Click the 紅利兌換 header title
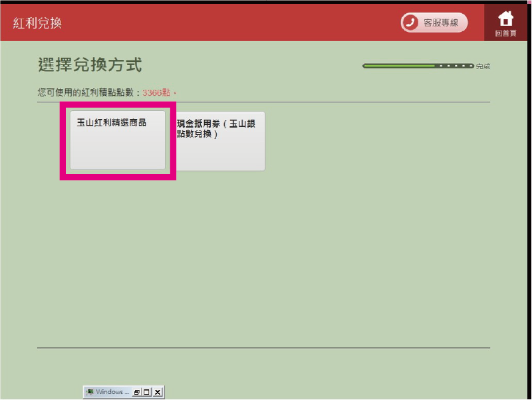Viewport: 532px width, 400px height. pos(37,23)
